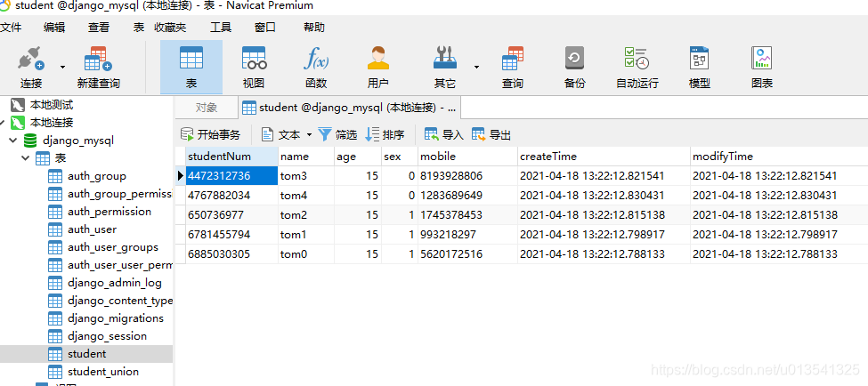This screenshot has width=868, height=386.
Task: Collapse the 表 tables tree node
Action: (26, 158)
